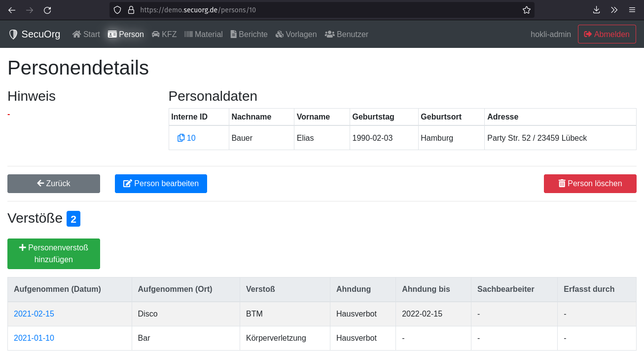This screenshot has width=644, height=358.
Task: Open the Vorlagen navigation item
Action: 296,34
